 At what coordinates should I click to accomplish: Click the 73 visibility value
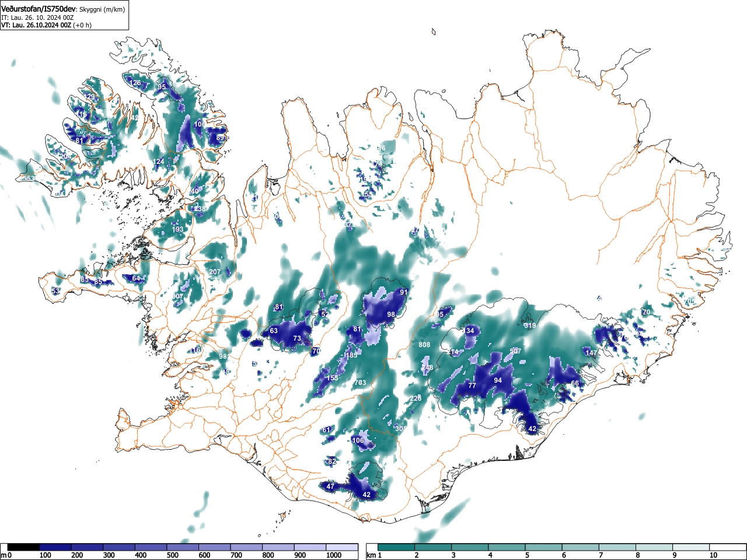pyautogui.click(x=297, y=338)
